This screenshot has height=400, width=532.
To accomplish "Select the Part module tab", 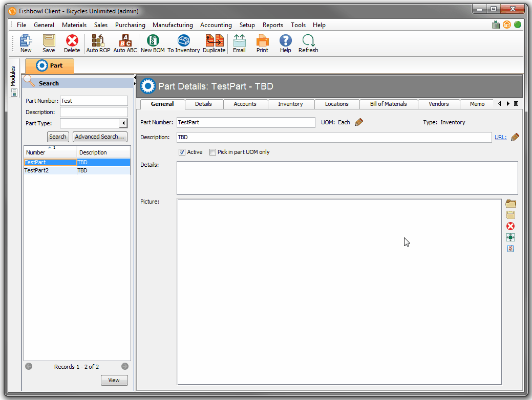I will coord(50,66).
